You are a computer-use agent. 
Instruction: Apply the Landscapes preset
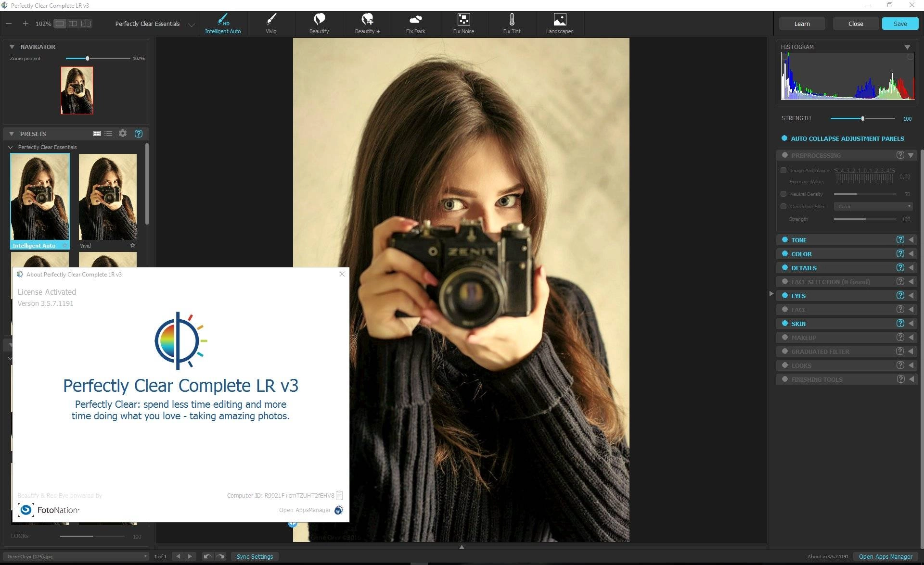pyautogui.click(x=559, y=24)
